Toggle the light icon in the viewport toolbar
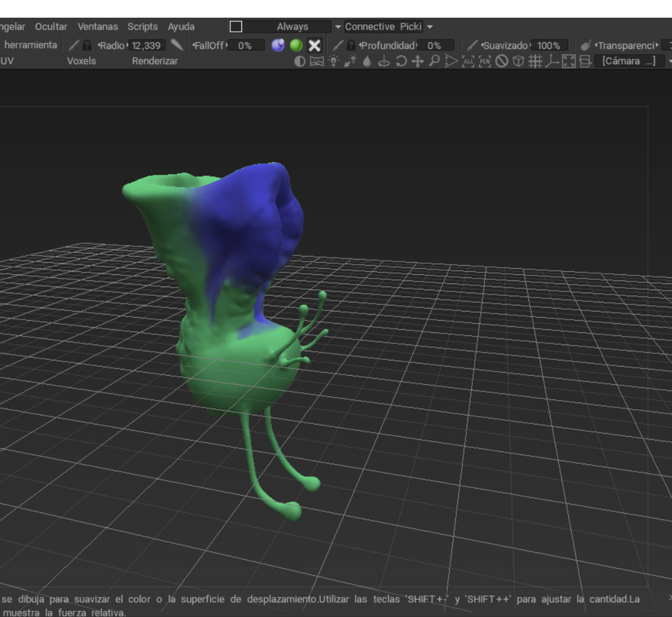The image size is (672, 617). click(x=333, y=61)
